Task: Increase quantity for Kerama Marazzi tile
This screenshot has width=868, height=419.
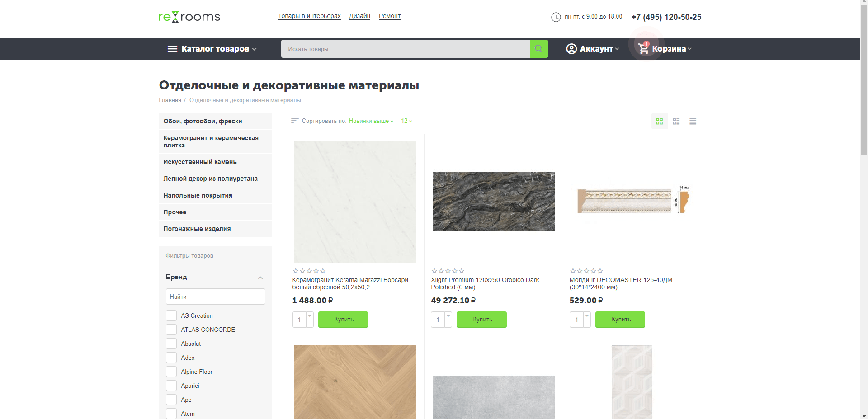Action: [x=310, y=316]
